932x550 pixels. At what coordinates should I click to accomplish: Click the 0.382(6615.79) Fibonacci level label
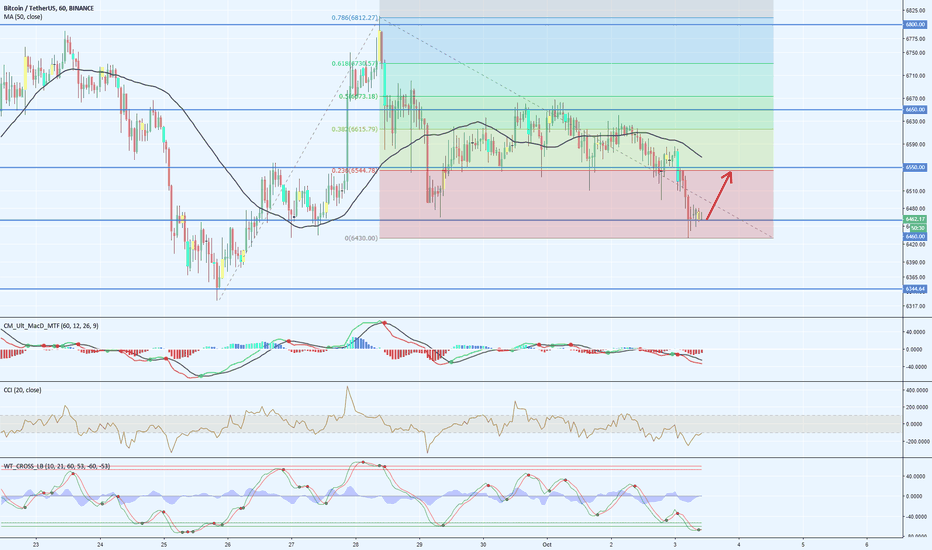354,129
